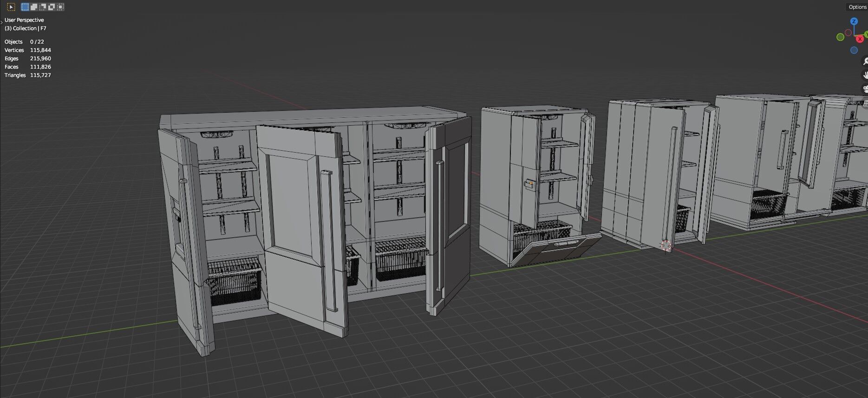Click the '(3) Collection | F7' text
Screen dimensions: 868x398
pyautogui.click(x=26, y=28)
